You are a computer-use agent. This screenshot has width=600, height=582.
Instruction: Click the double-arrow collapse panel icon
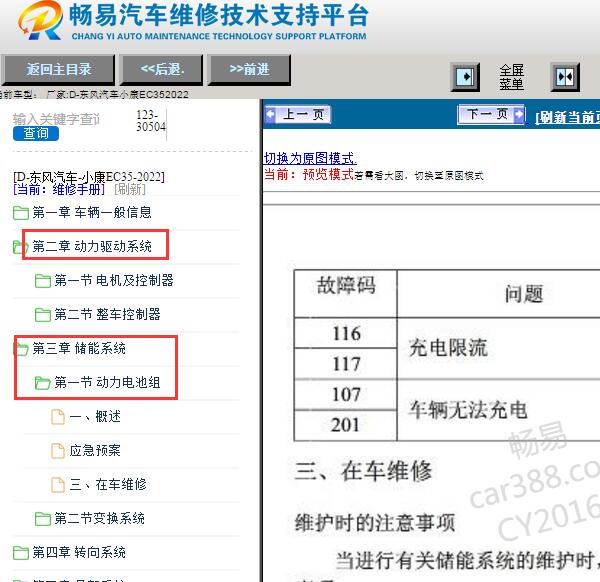(x=565, y=77)
